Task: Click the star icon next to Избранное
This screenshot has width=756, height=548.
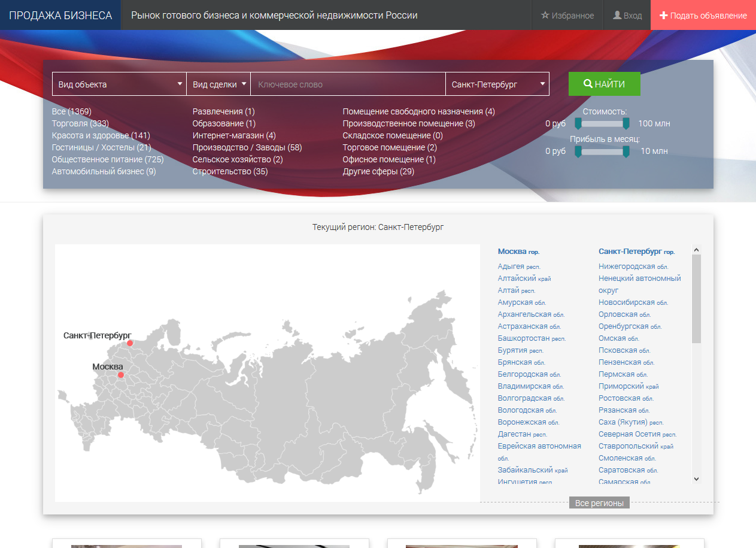Action: [x=545, y=16]
